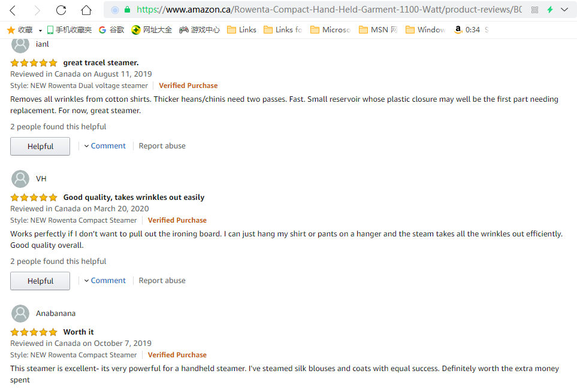This screenshot has height=392, width=577.
Task: Expand Comment on VH's review
Action: click(x=105, y=281)
